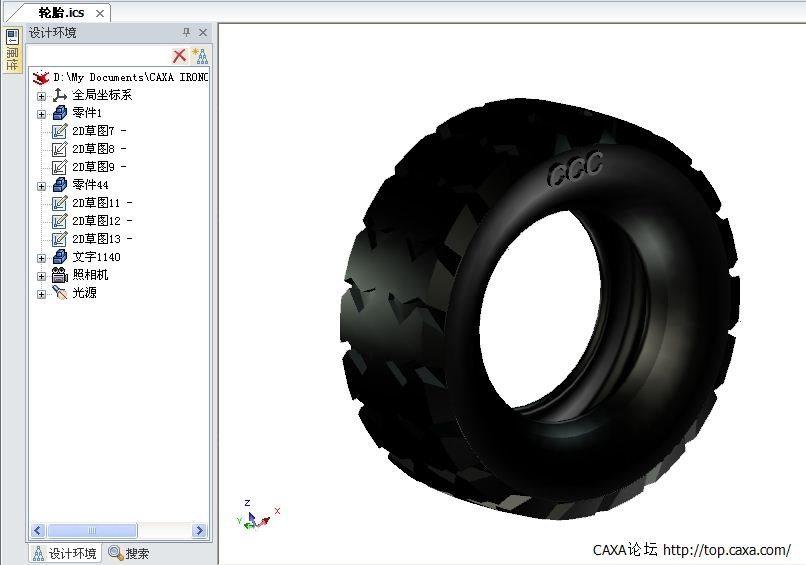Screen dimensions: 806x565
Task: Select 2D草图13 tree item
Action: (102, 239)
